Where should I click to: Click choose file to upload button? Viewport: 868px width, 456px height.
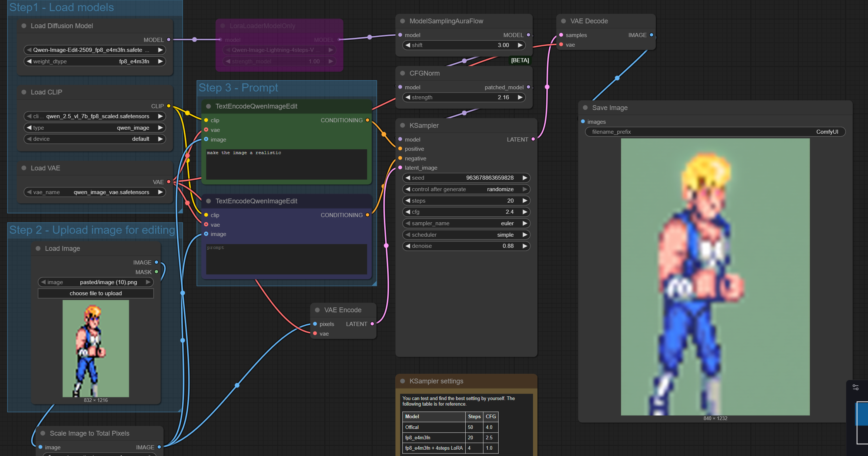tap(95, 293)
